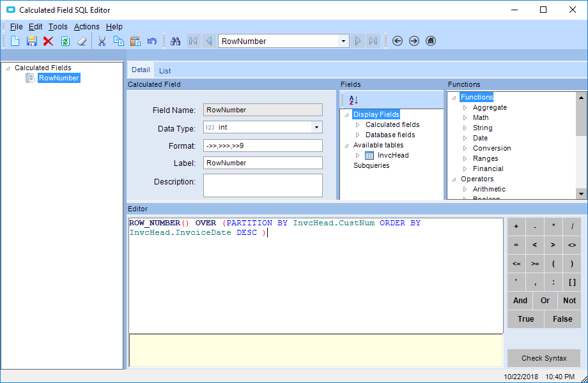Go to first record navigation icon
588x383 pixels.
pos(193,41)
